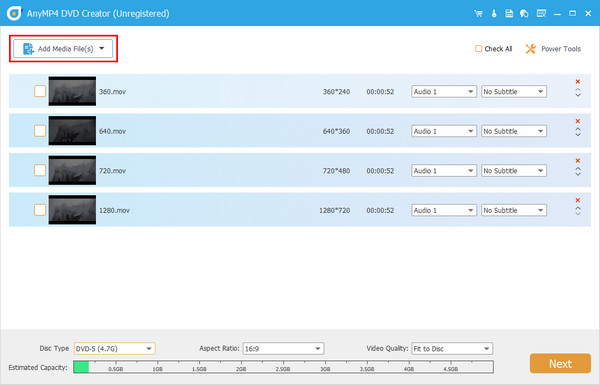
Task: Select the 1280.mov video thumbnail
Action: [72, 210]
